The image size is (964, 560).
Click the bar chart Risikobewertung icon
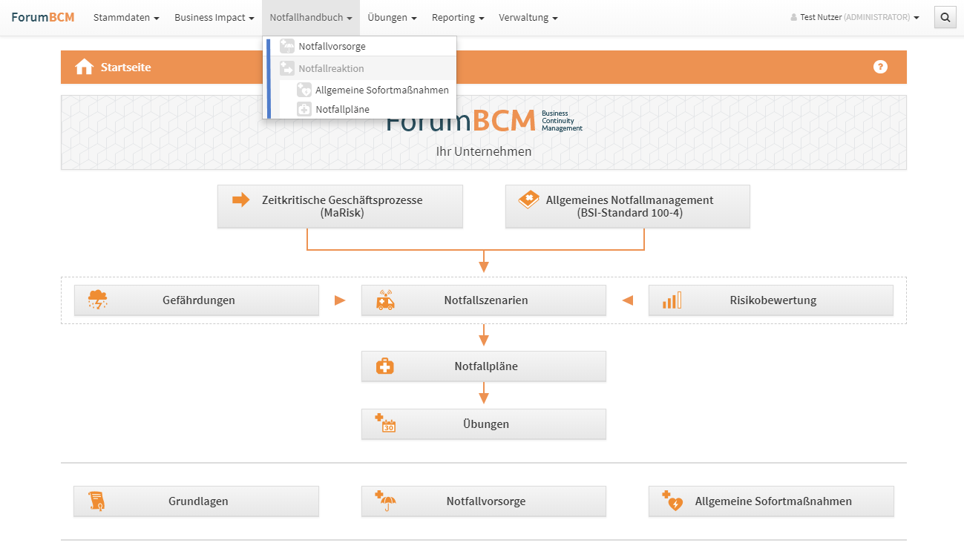[x=672, y=300]
